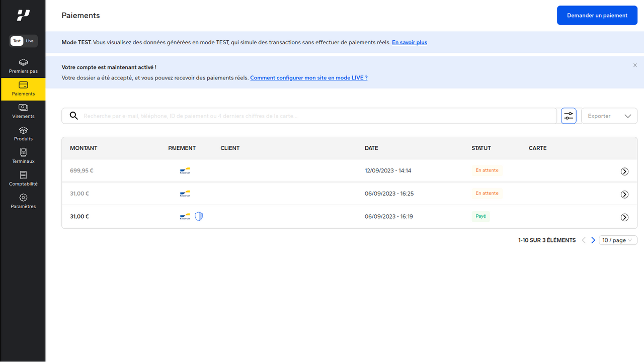Click Bancontact logo in 699,95 € row
The height and width of the screenshot is (362, 644).
(x=185, y=171)
